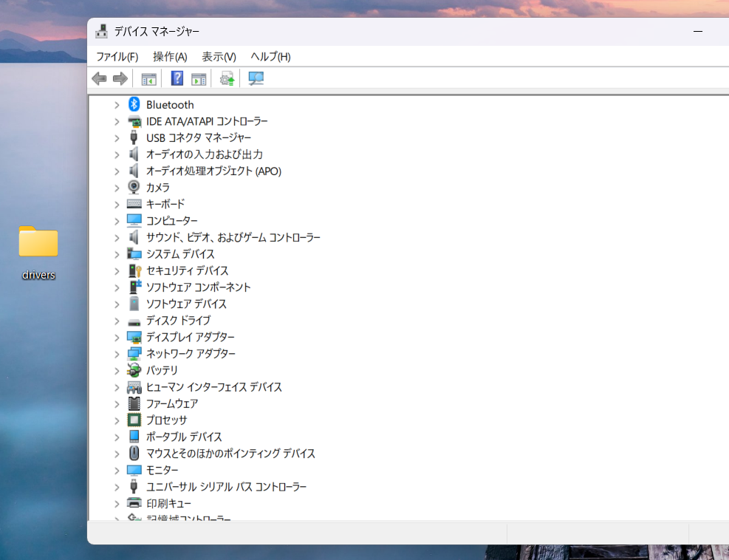The image size is (729, 560).
Task: Click the update driver toolbar icon
Action: (x=227, y=78)
